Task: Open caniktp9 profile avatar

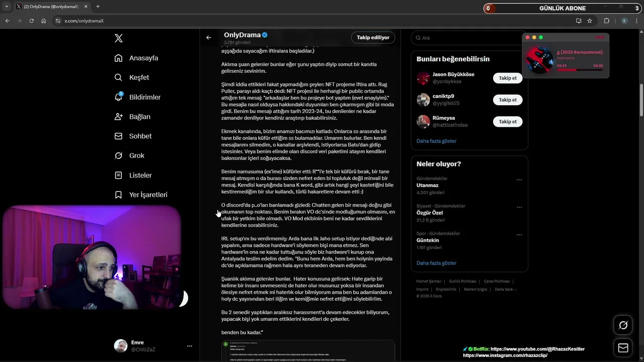Action: click(x=423, y=100)
